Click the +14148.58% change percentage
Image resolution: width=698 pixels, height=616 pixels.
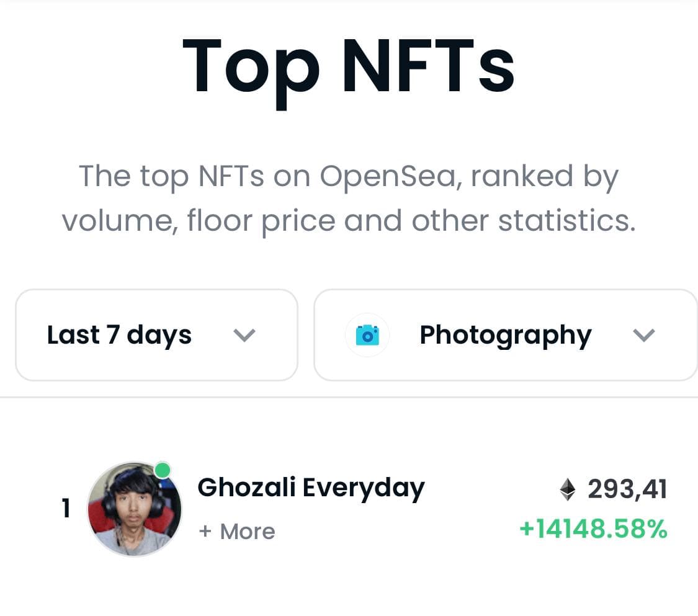(593, 529)
